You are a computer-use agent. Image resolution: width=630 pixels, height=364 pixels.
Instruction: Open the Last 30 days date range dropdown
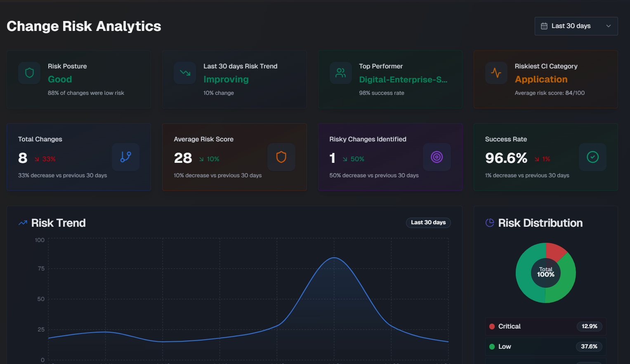point(576,26)
